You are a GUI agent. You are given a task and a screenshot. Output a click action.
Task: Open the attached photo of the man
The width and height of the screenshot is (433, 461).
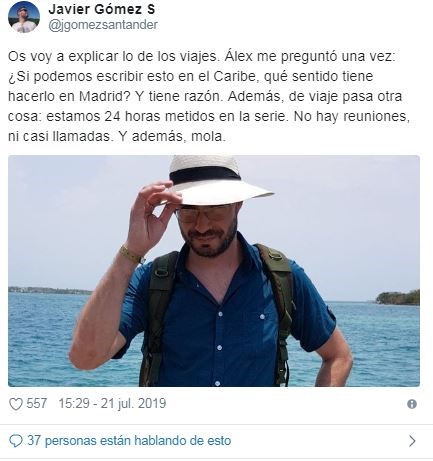pos(214,271)
